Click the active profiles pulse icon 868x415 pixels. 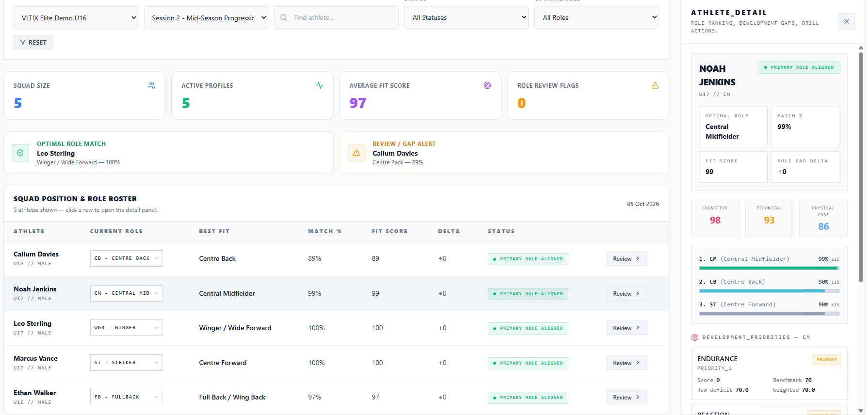tap(320, 85)
